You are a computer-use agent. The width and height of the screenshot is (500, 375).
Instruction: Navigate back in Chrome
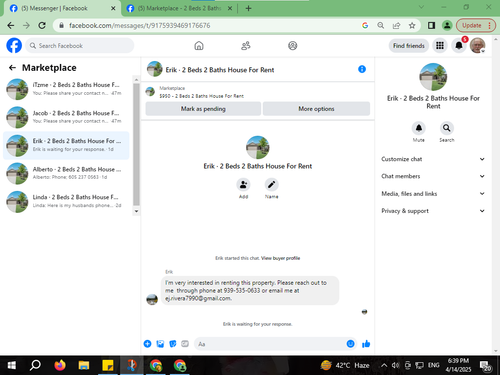point(11,25)
